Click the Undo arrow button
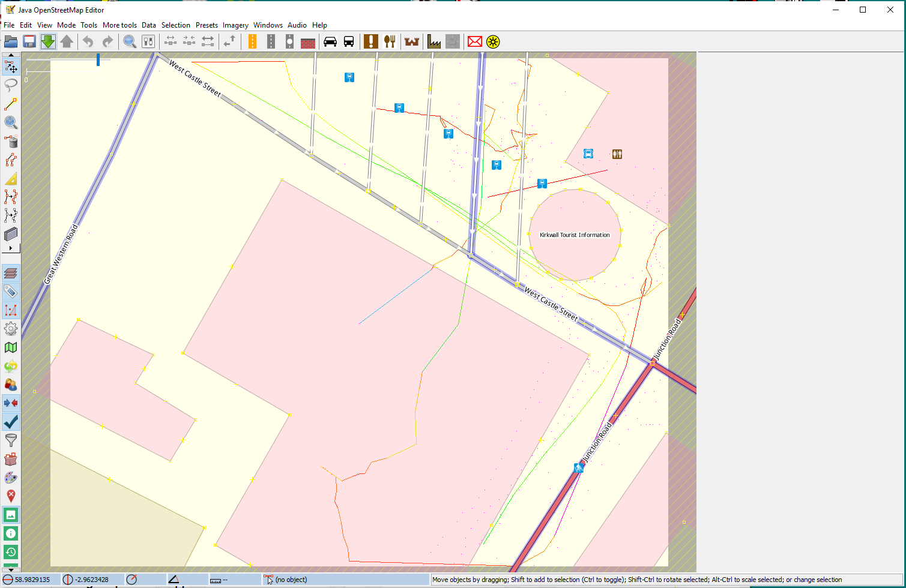The image size is (906, 588). tap(88, 41)
